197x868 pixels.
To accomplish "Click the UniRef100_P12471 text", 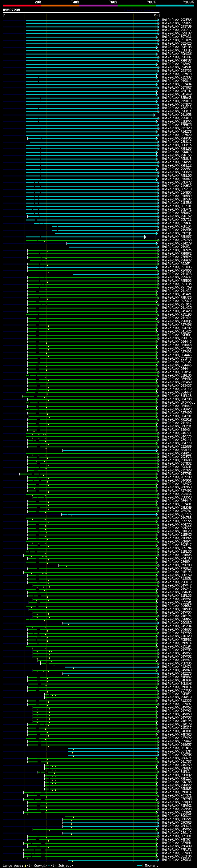I will (x=176, y=667).
